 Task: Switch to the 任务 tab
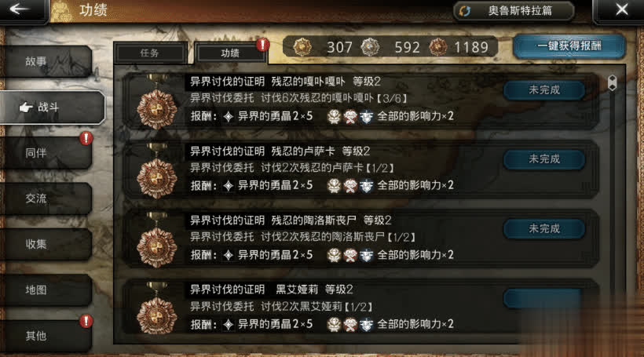point(150,53)
